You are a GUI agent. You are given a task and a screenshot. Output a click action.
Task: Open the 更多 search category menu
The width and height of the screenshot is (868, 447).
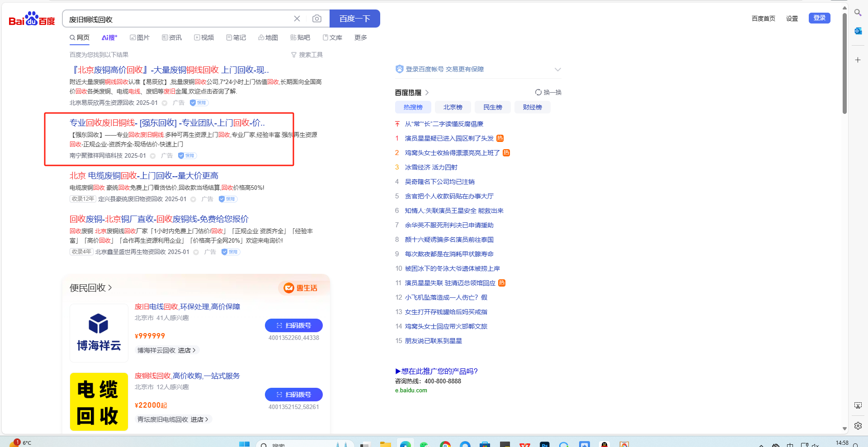360,38
